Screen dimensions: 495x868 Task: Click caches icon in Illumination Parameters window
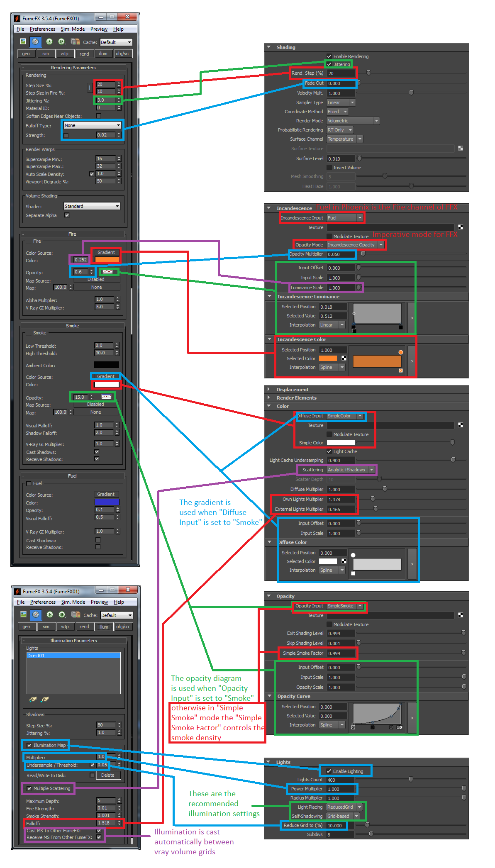[76, 614]
